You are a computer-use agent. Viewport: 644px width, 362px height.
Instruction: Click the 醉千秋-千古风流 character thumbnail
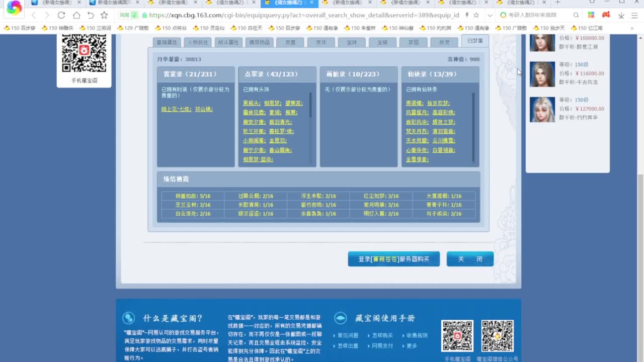542,74
